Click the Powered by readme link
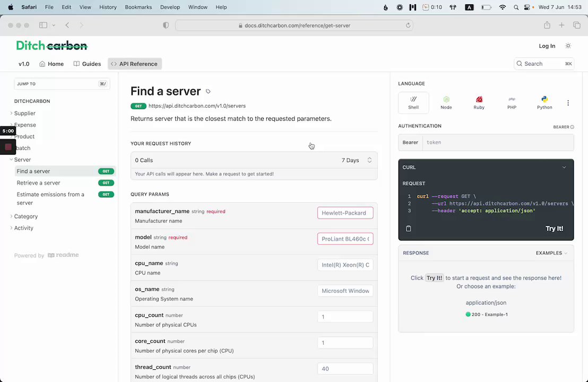This screenshot has height=382, width=588. click(x=47, y=255)
